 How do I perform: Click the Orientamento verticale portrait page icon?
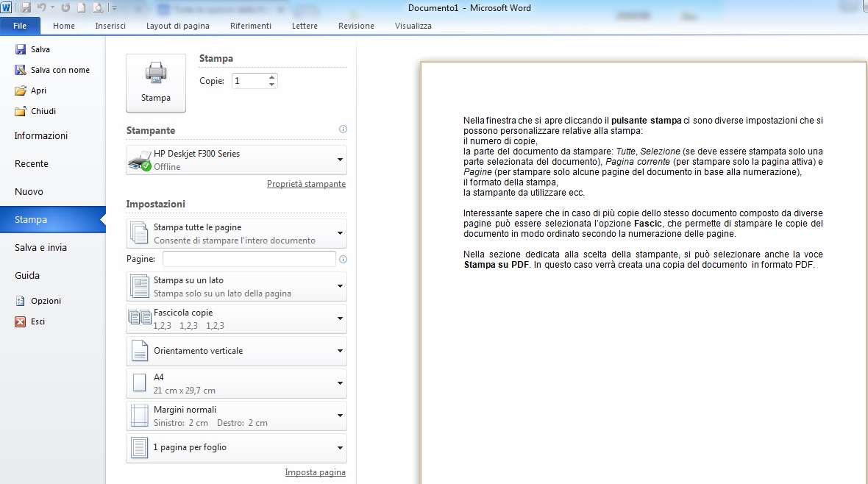(x=140, y=351)
